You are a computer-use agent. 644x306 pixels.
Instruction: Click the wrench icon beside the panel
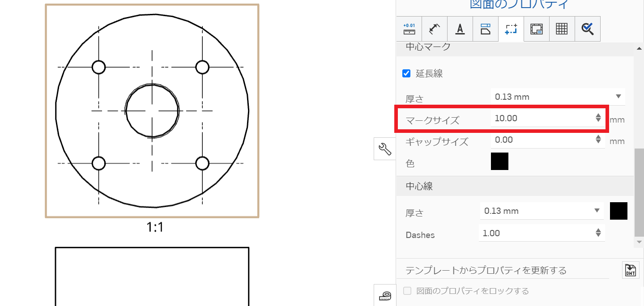(x=385, y=149)
